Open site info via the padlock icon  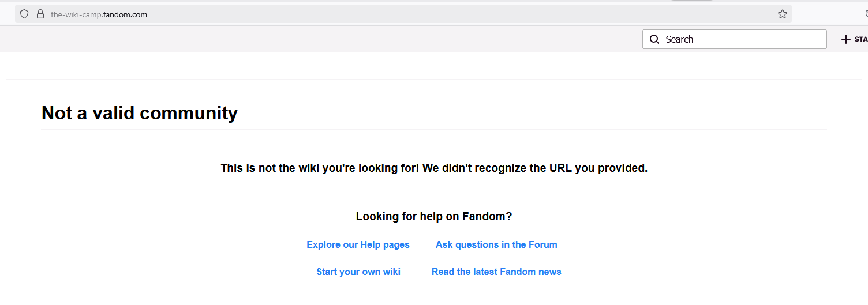pos(40,14)
